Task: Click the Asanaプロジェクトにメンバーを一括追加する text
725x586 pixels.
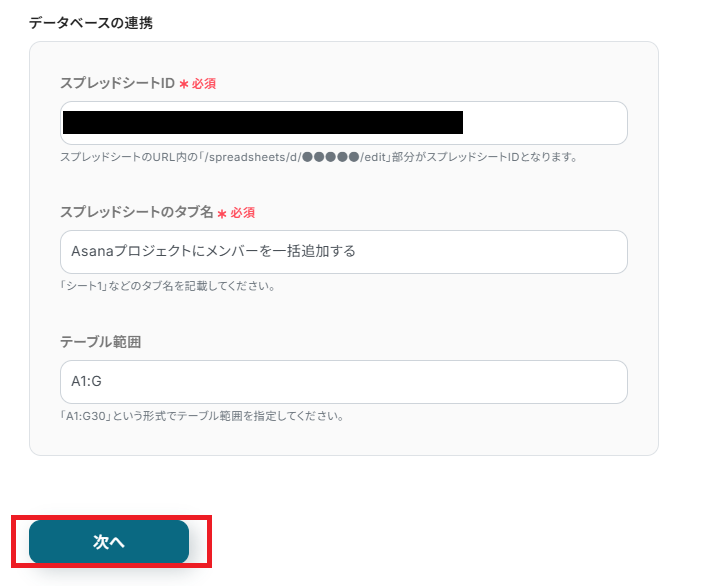Action: tap(213, 252)
